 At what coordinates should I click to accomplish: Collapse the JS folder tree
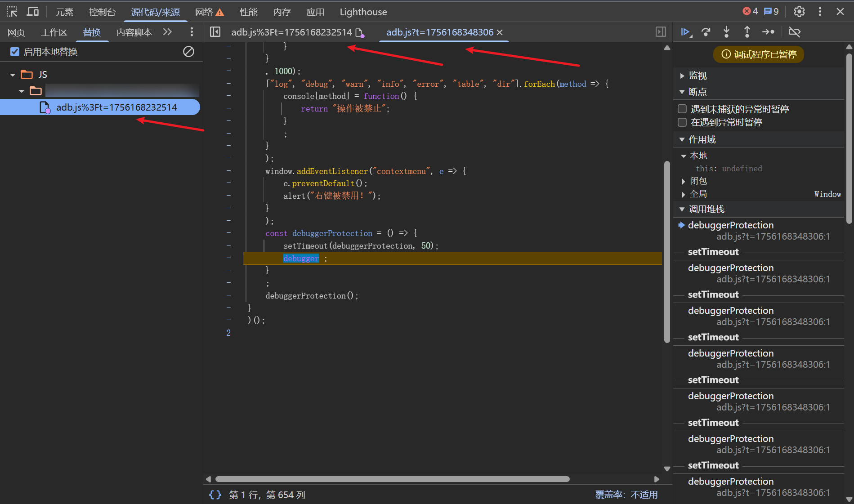point(13,75)
